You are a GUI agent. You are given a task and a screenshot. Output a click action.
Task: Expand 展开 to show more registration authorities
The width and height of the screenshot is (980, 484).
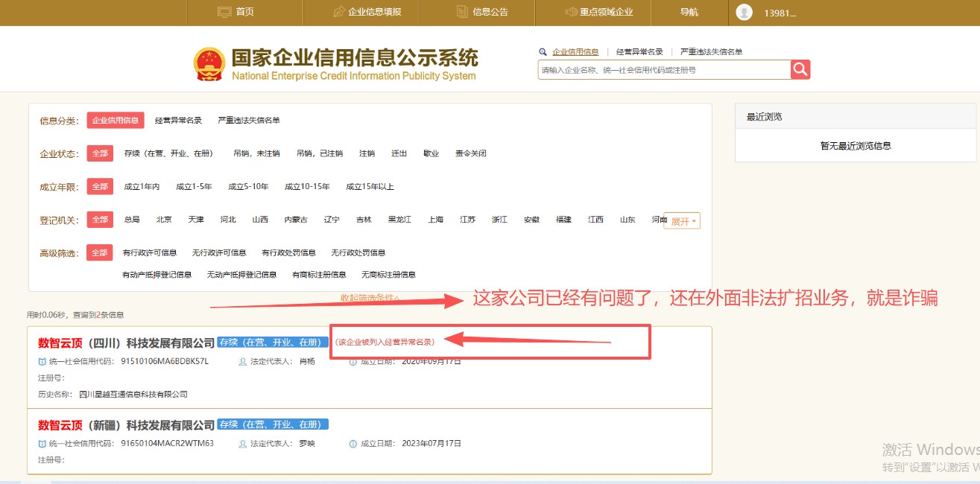pyautogui.click(x=682, y=220)
